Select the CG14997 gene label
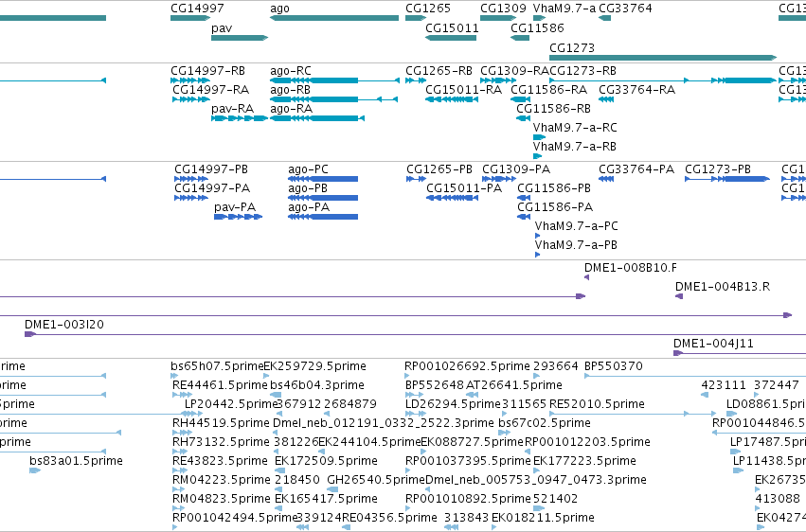The image size is (806, 532). pyautogui.click(x=197, y=9)
